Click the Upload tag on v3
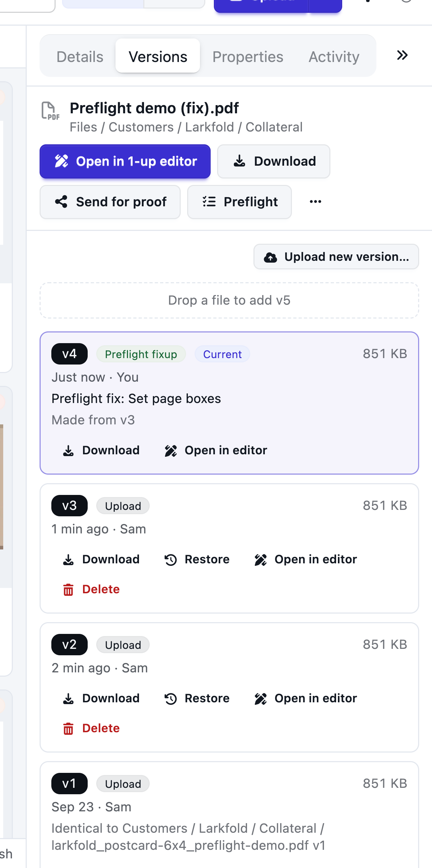This screenshot has height=868, width=432. click(x=123, y=506)
